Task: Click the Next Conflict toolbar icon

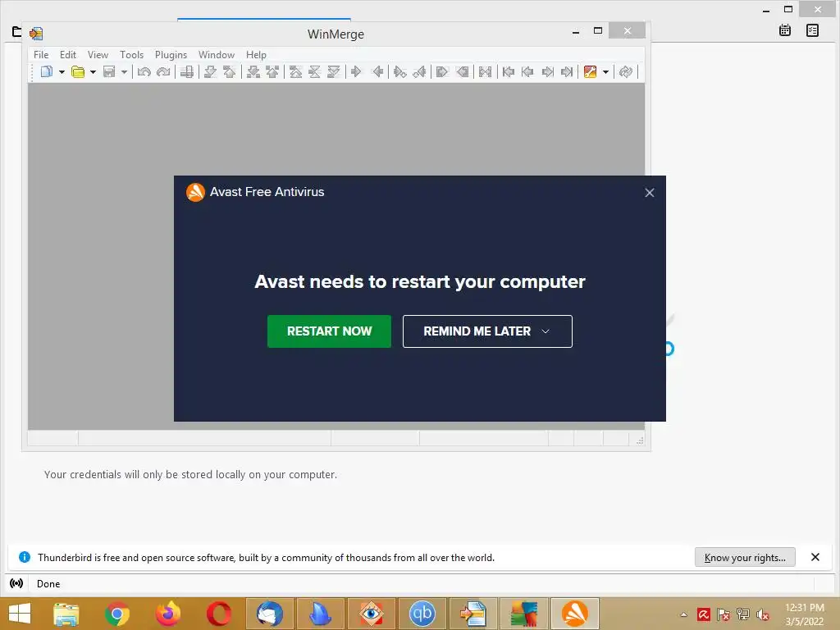Action: 253,71
